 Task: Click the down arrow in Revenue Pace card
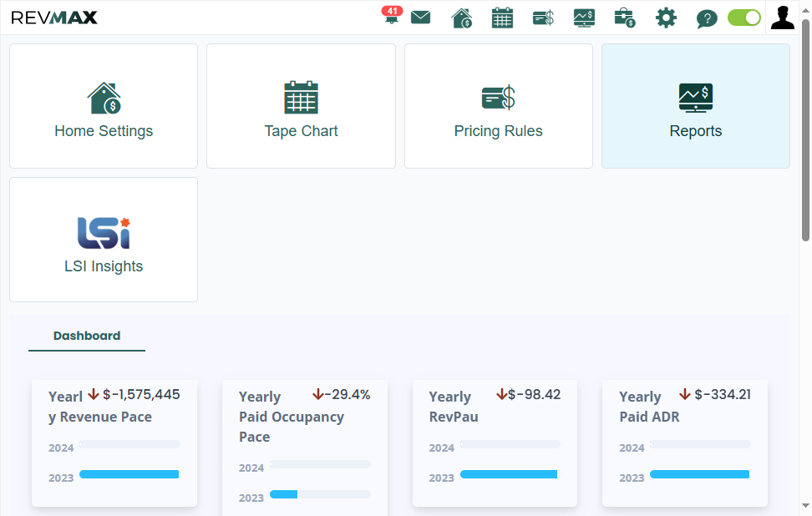(x=94, y=394)
